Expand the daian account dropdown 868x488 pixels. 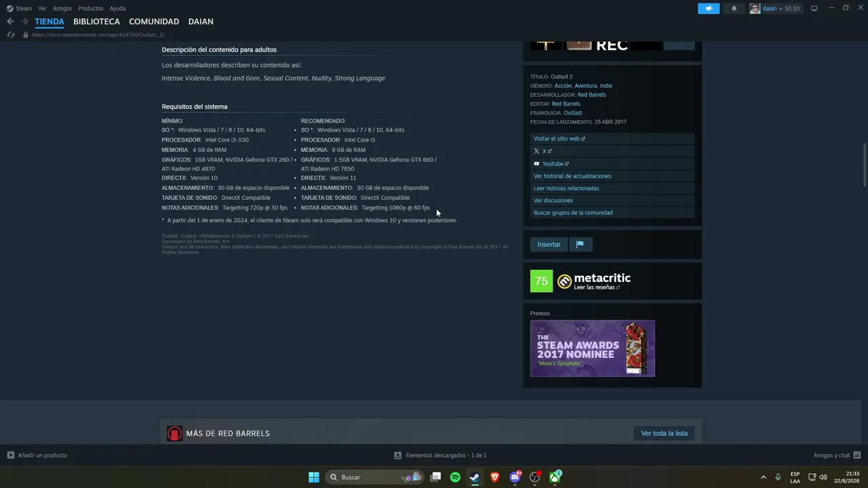(781, 9)
